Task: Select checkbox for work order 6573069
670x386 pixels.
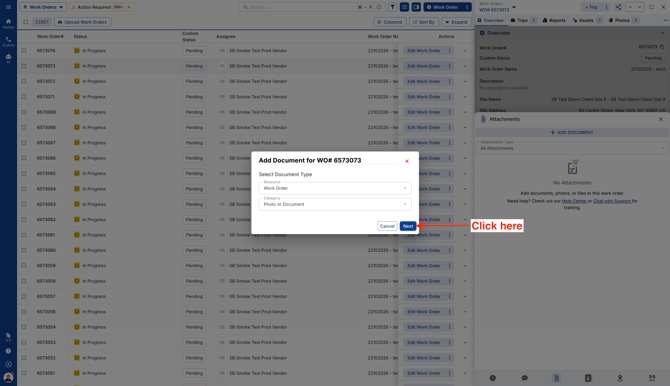Action: point(24,112)
